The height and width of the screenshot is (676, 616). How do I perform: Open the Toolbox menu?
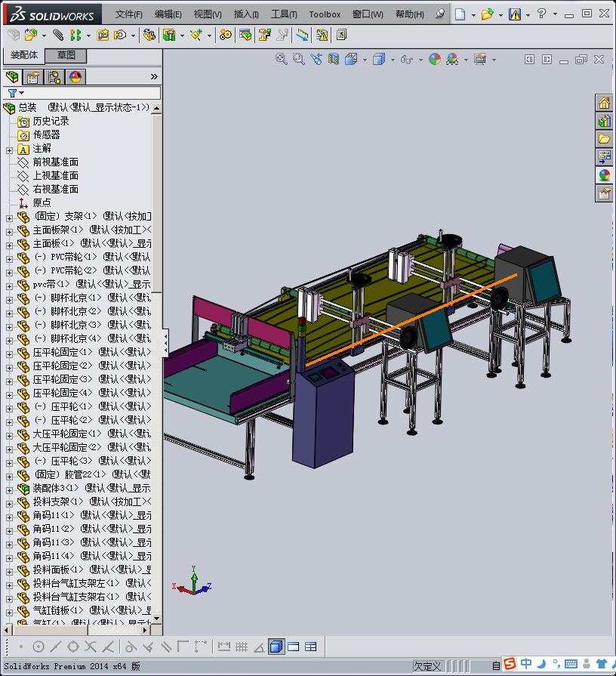pos(325,14)
